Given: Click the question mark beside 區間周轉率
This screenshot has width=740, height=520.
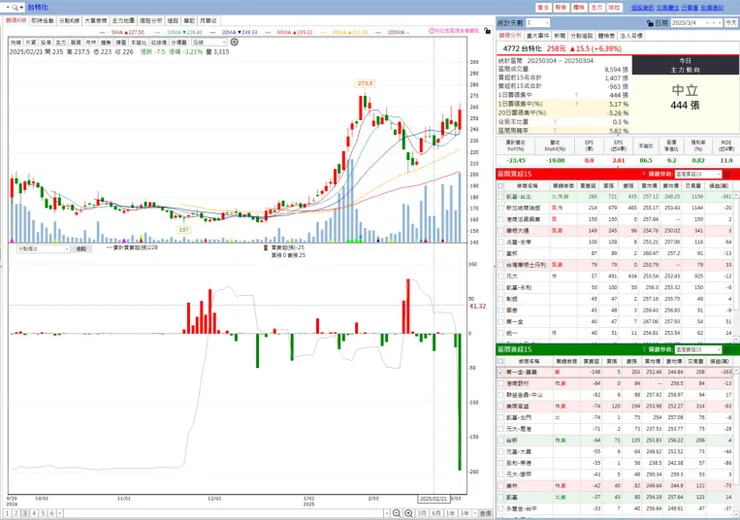Looking at the screenshot, I should (555, 131).
